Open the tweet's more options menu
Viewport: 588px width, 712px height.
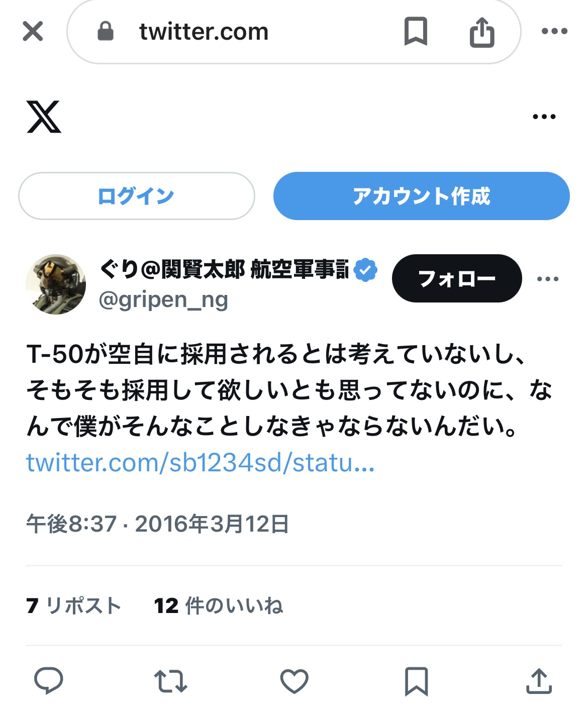tap(547, 279)
